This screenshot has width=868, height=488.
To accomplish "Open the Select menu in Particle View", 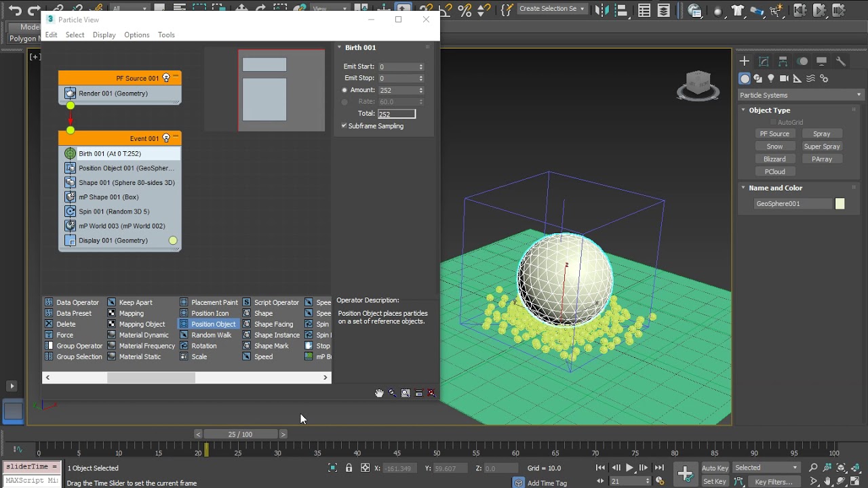I will pyautogui.click(x=75, y=35).
